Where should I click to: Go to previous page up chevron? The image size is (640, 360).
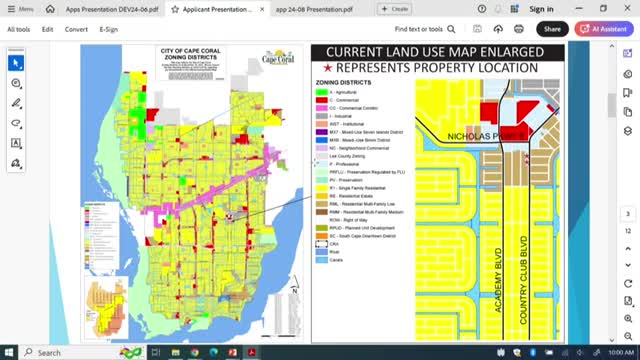click(x=628, y=249)
